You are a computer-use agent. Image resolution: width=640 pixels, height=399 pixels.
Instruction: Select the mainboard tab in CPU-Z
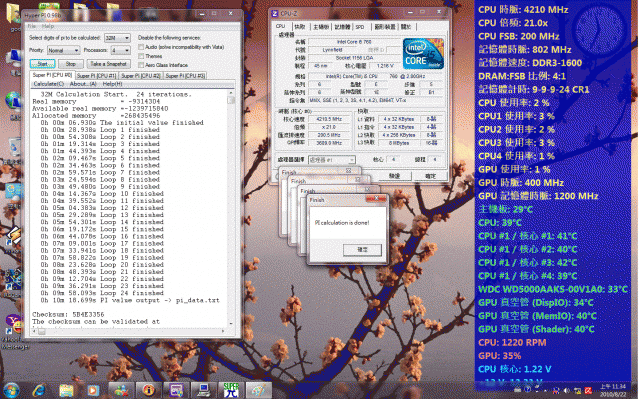(321, 27)
